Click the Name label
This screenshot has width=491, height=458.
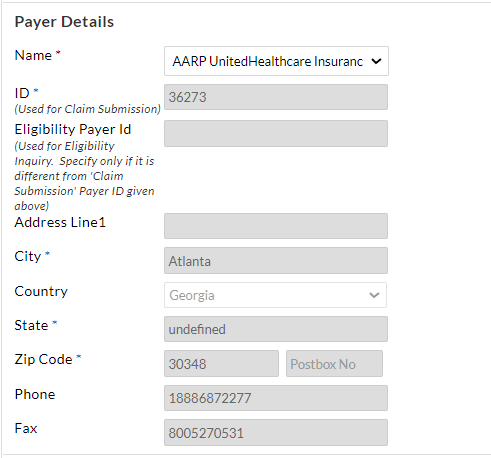[x=33, y=55]
